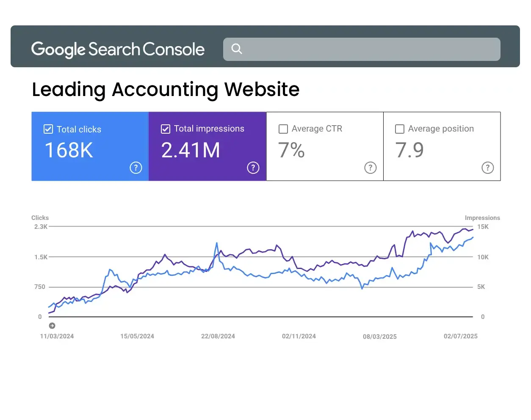This screenshot has width=531, height=420.
Task: Uncheck the Total impressions checkbox
Action: pos(165,129)
